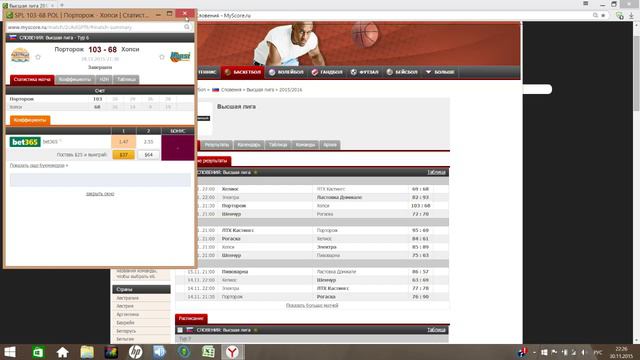This screenshot has height=360, width=640.
Task: Open the Таблица tab on league page
Action: click(278, 144)
